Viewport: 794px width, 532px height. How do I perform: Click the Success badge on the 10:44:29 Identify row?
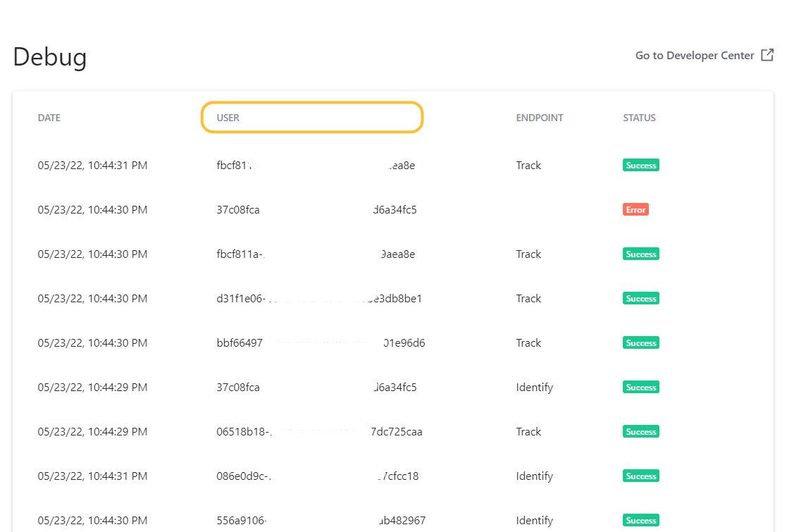pos(640,387)
